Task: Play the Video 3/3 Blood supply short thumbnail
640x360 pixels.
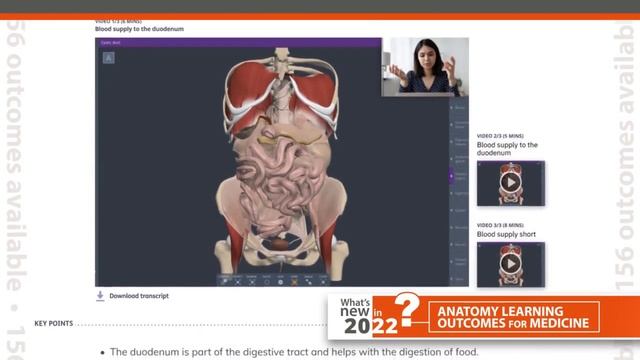Action: pyautogui.click(x=511, y=264)
